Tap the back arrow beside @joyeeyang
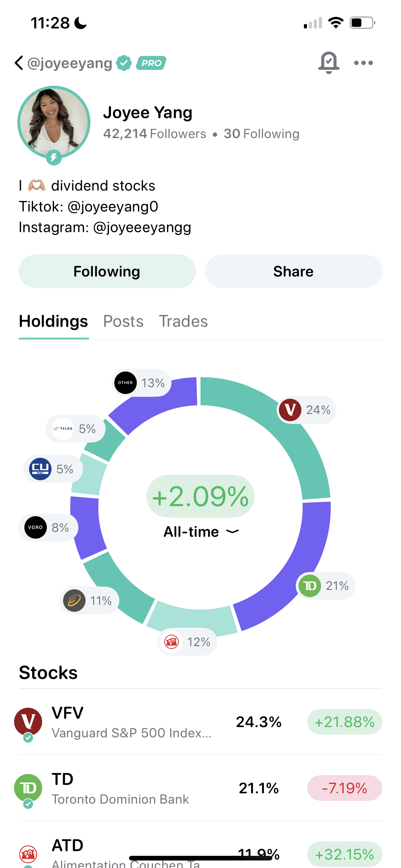Image resolution: width=401 pixels, height=868 pixels. [x=19, y=63]
